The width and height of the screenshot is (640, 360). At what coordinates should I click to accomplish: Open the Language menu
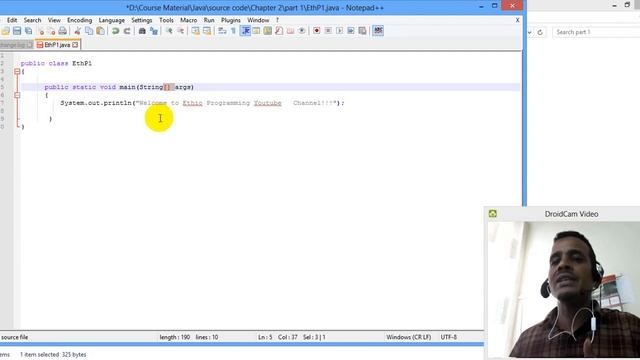pos(111,20)
